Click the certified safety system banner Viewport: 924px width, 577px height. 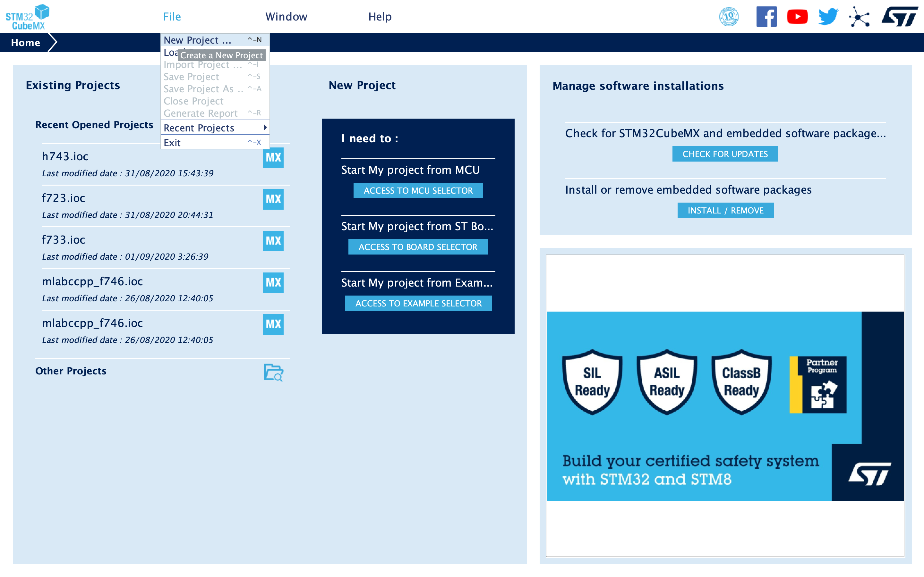click(725, 406)
